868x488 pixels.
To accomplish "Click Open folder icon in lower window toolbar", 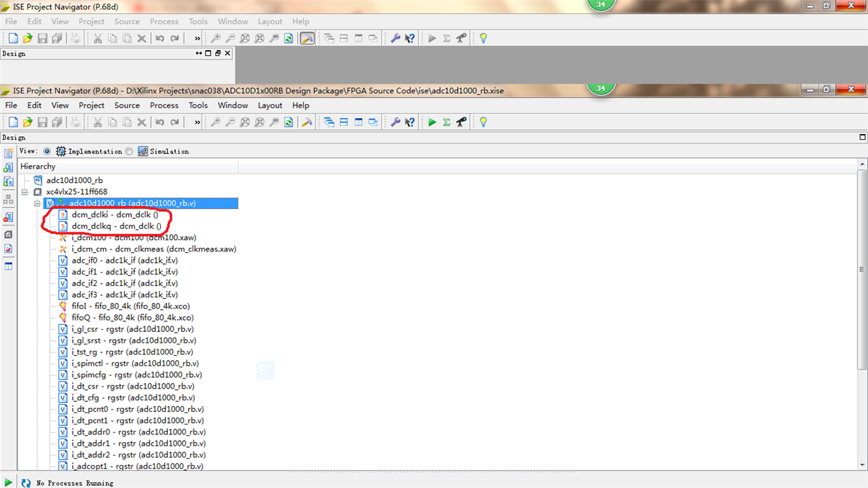I will [x=28, y=122].
